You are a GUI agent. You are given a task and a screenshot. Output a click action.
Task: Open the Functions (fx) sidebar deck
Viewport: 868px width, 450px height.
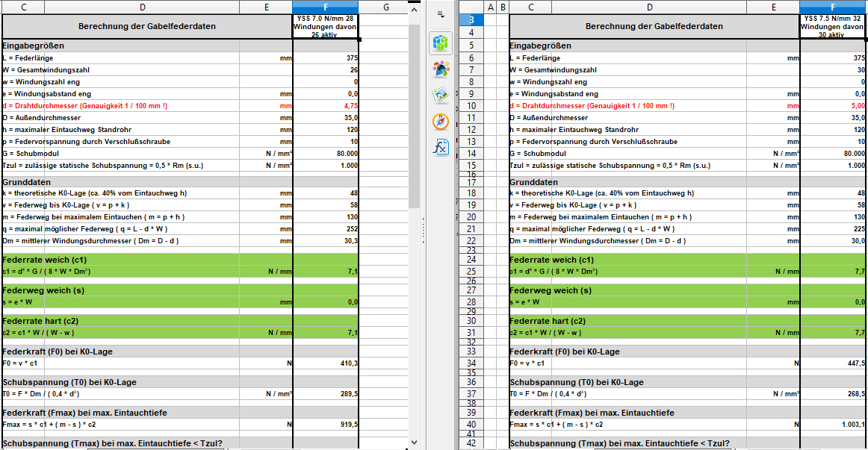(x=441, y=147)
